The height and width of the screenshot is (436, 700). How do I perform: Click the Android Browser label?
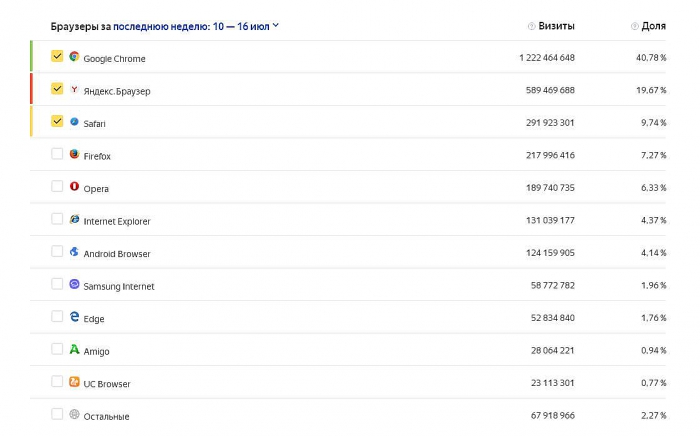[x=117, y=254]
